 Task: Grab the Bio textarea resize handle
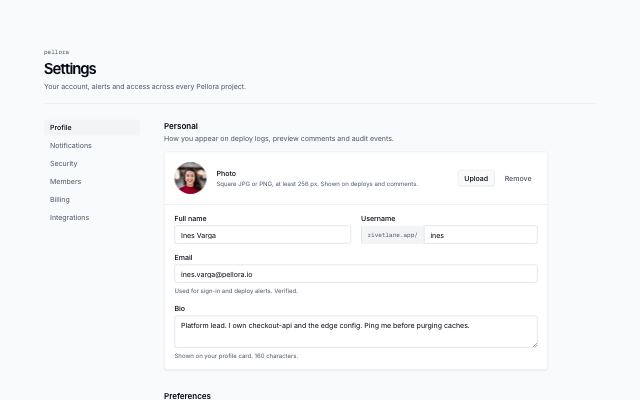(534, 345)
